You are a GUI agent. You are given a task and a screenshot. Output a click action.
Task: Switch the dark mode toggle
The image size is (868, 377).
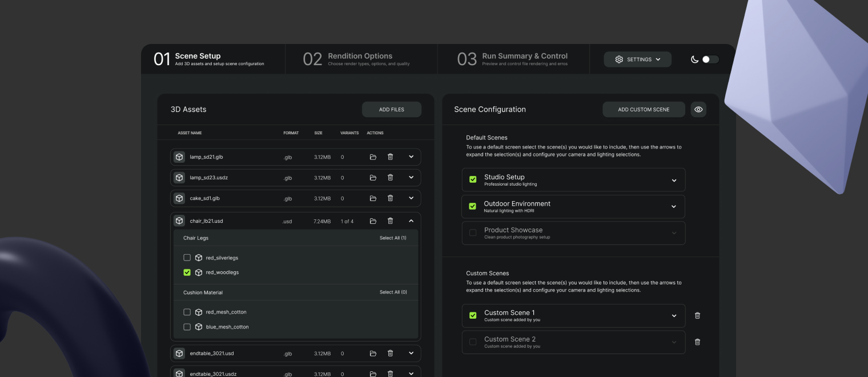tap(710, 59)
